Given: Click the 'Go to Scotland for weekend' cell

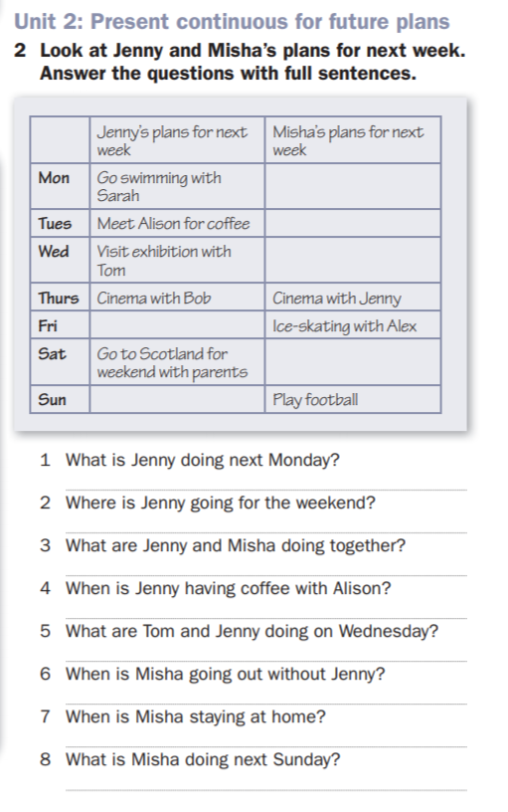Looking at the screenshot, I should coord(177,362).
